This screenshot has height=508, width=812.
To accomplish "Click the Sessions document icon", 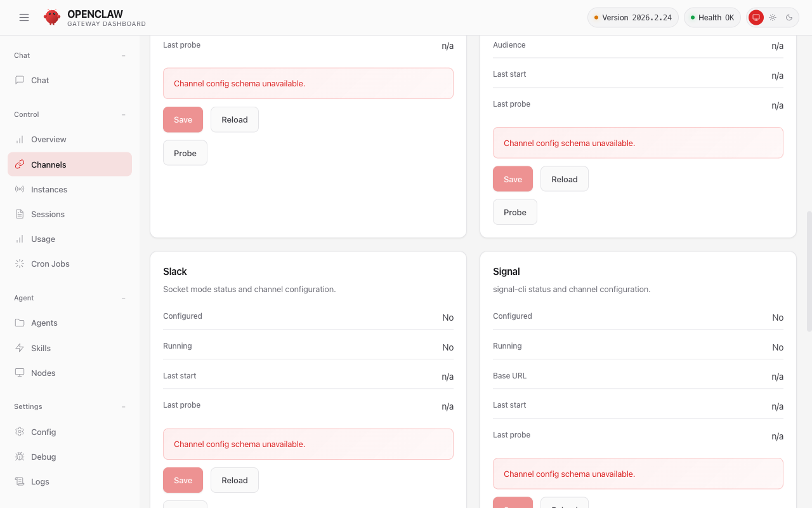I will tap(20, 214).
